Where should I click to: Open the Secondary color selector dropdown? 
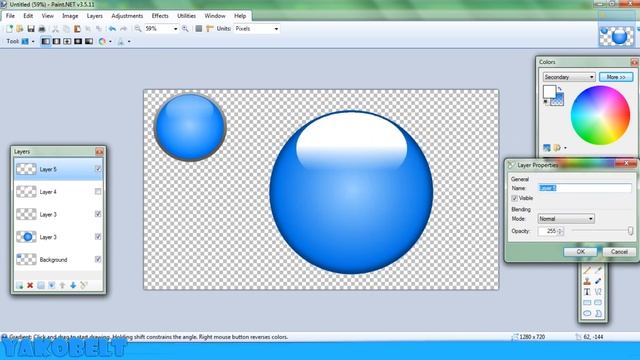tap(569, 77)
